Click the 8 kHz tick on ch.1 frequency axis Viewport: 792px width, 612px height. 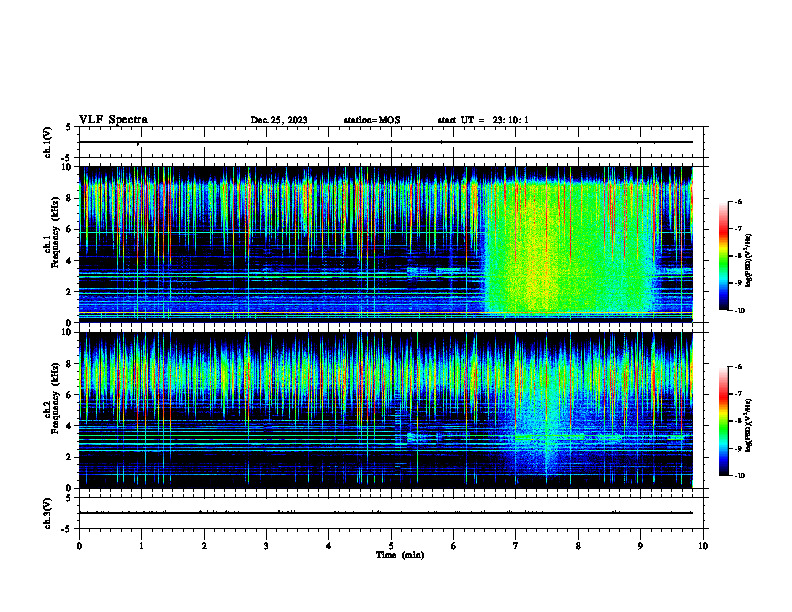tap(70, 198)
